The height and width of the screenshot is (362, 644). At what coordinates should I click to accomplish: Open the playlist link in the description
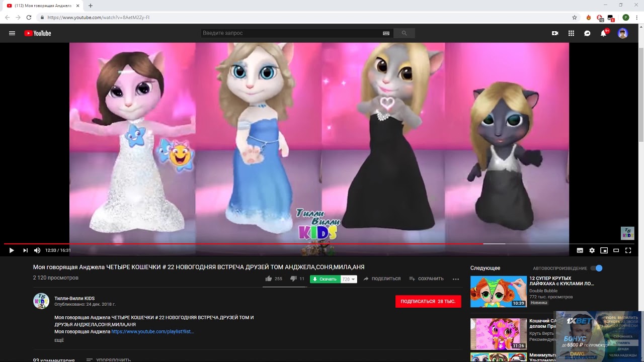(x=152, y=332)
